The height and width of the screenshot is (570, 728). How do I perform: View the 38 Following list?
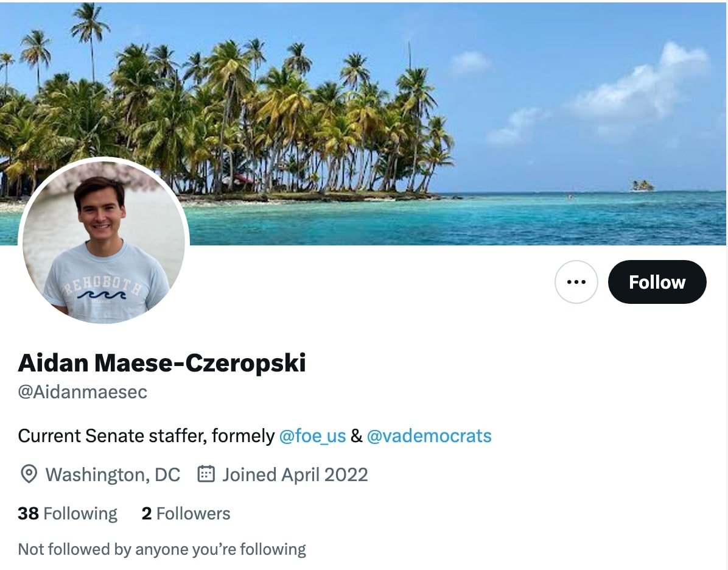click(68, 513)
